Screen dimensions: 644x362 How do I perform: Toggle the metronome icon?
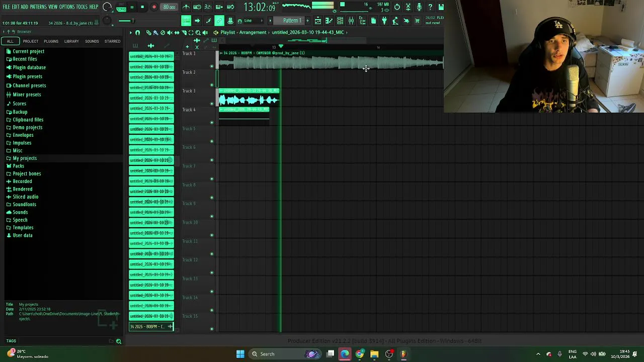(187, 7)
